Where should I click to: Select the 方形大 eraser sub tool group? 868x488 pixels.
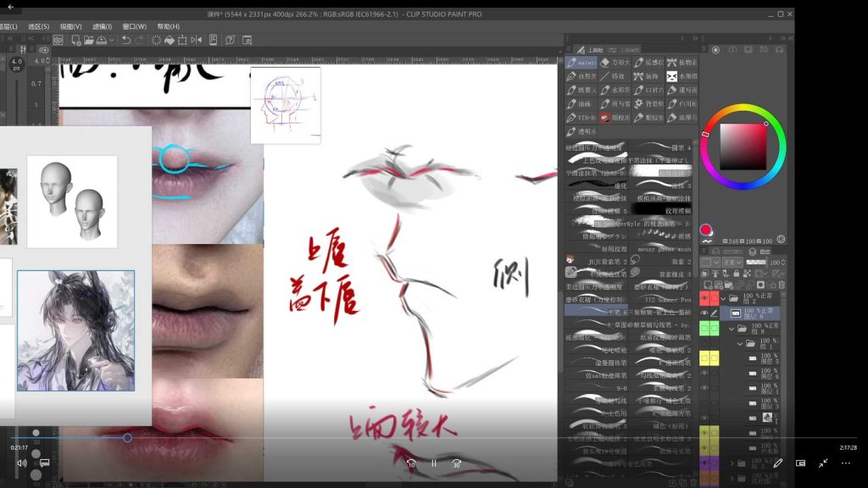point(615,63)
